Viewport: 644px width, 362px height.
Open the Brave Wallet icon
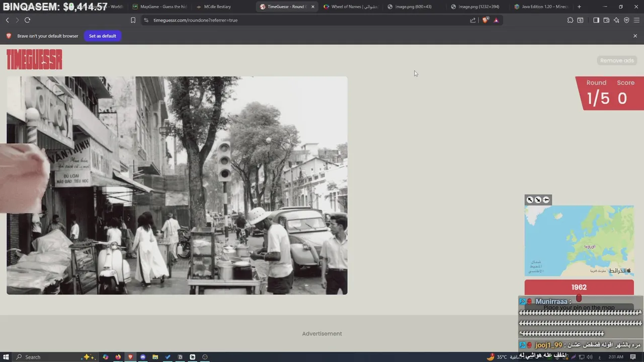[606, 20]
